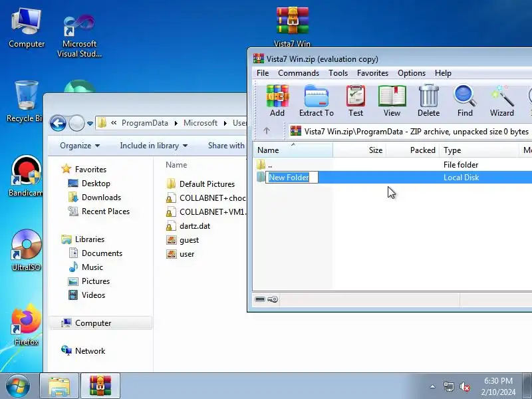
Task: Sort by the Type column
Action: point(479,150)
